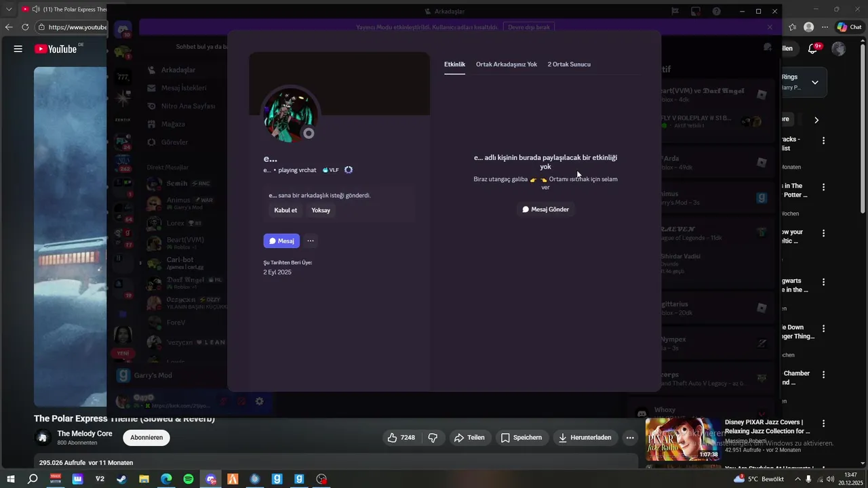The image size is (868, 488).
Task: Open more actions menu beside Herunterladen
Action: (x=630, y=438)
